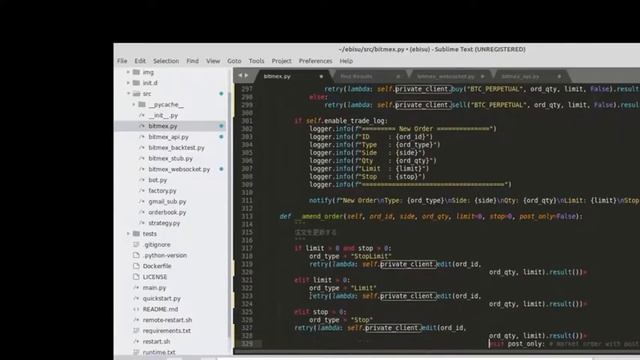
Task: Open the Selection menu
Action: [166, 61]
